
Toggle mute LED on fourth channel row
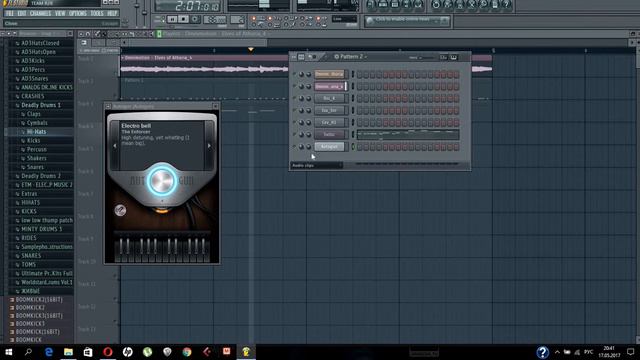pos(294,110)
